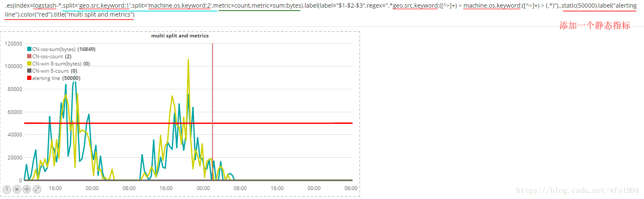Toggle the alerting line legend series

point(54,78)
